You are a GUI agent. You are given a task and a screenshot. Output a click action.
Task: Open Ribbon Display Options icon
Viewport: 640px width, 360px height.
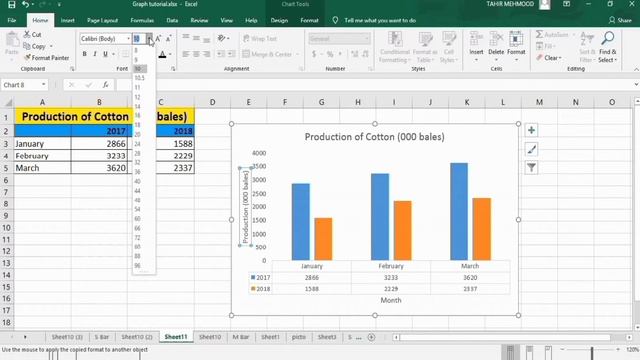tap(567, 4)
